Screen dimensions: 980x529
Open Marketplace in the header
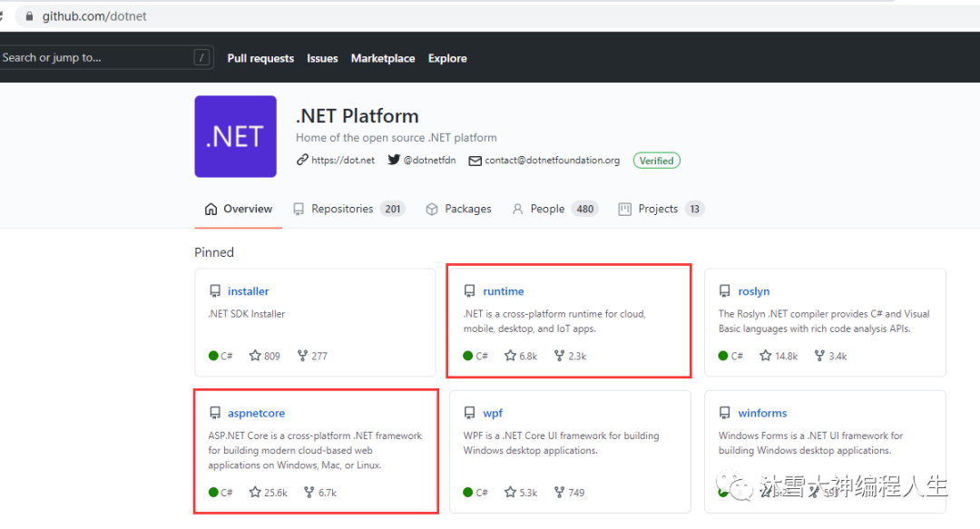383,58
